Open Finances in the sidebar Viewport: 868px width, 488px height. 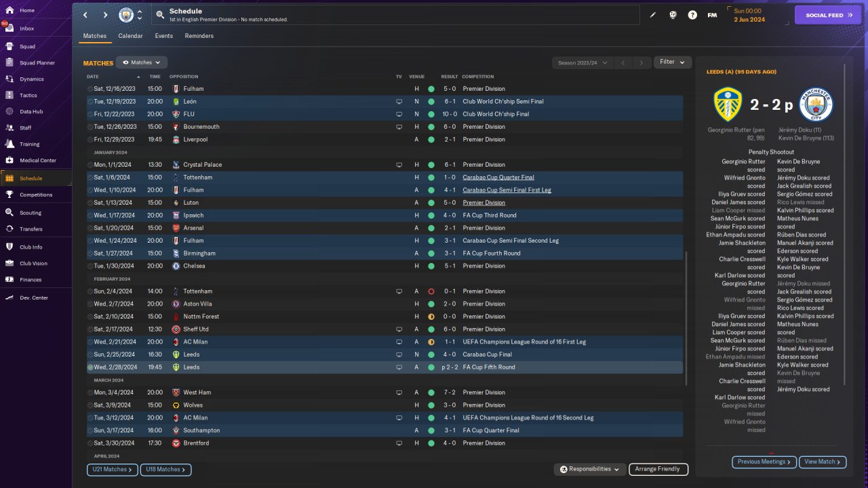pyautogui.click(x=31, y=280)
